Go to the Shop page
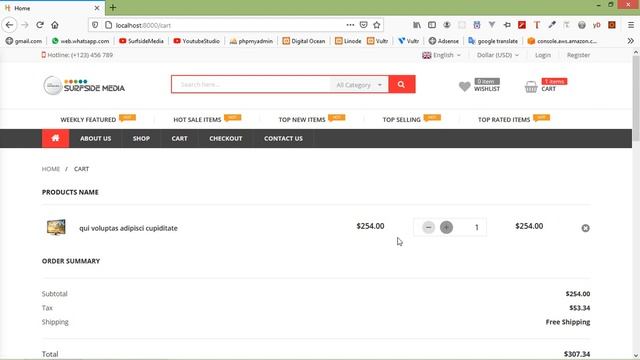 pyautogui.click(x=141, y=138)
